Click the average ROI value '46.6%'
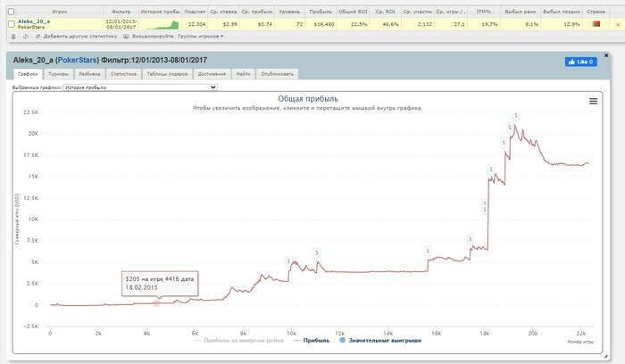The height and width of the screenshot is (364, 625). [390, 24]
